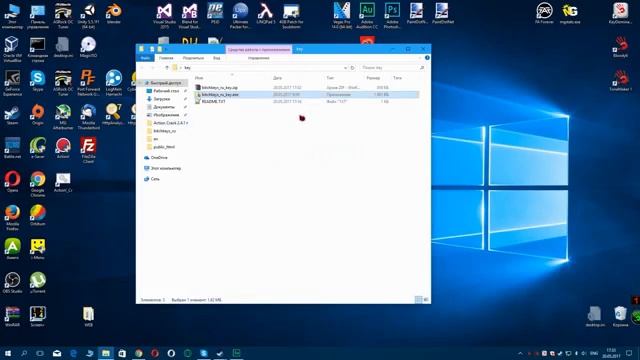The height and width of the screenshot is (360, 640).
Task: Open the Port Forward Network desktop shortcut
Action: [x=88, y=82]
